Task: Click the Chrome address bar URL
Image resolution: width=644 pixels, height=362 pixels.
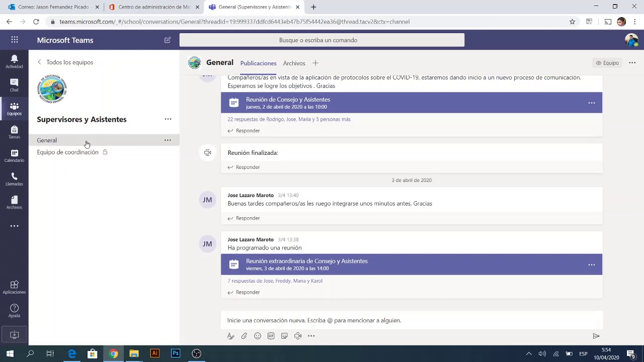Action: coord(234,22)
